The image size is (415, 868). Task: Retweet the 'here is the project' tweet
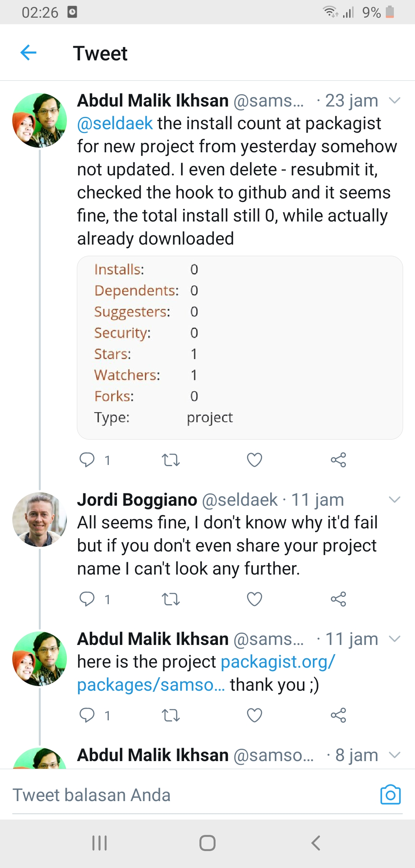coord(171,715)
